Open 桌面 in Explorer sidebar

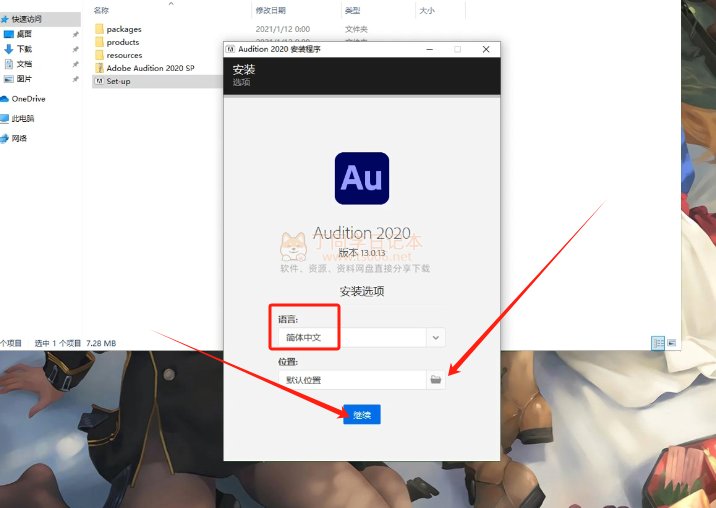pos(24,34)
